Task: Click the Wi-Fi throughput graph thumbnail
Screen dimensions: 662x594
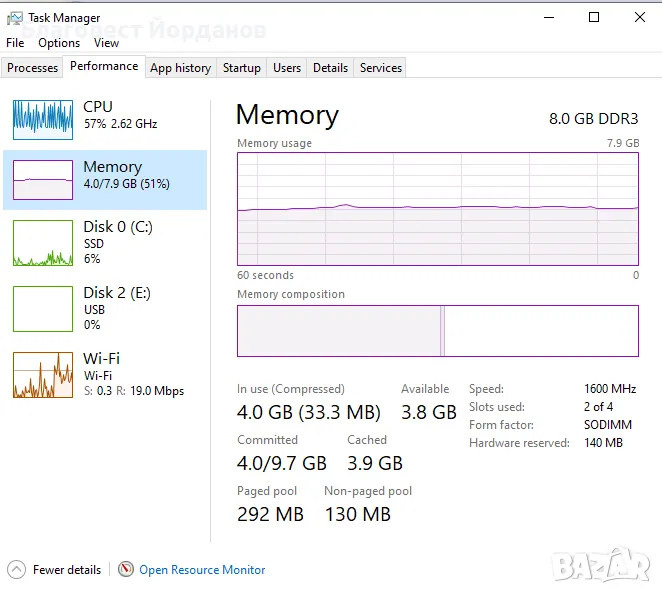Action: [x=43, y=375]
